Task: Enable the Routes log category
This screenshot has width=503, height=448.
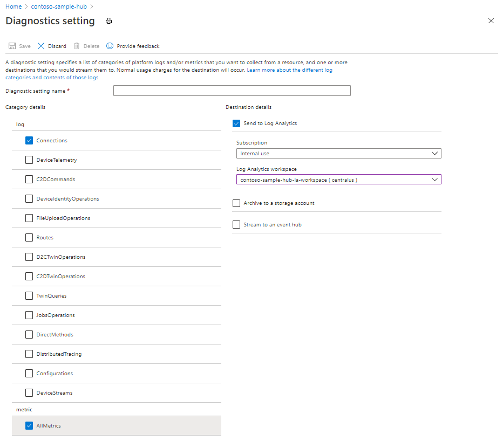Action: tap(29, 237)
